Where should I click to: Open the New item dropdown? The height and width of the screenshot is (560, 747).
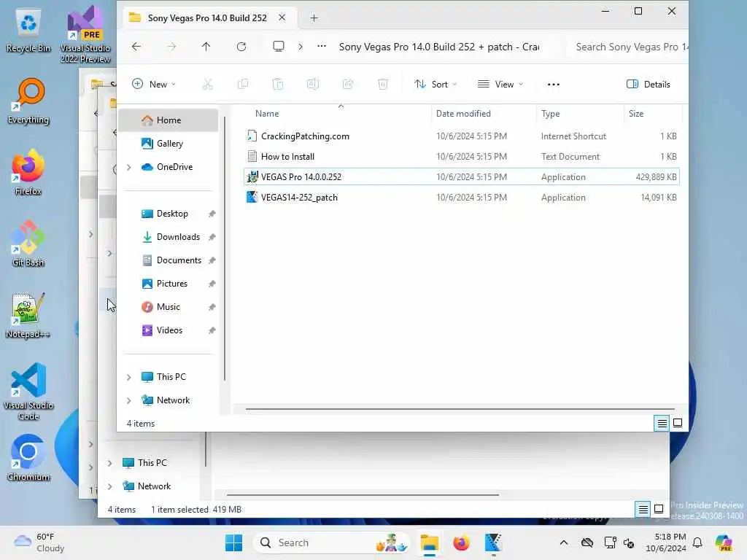pyautogui.click(x=154, y=85)
